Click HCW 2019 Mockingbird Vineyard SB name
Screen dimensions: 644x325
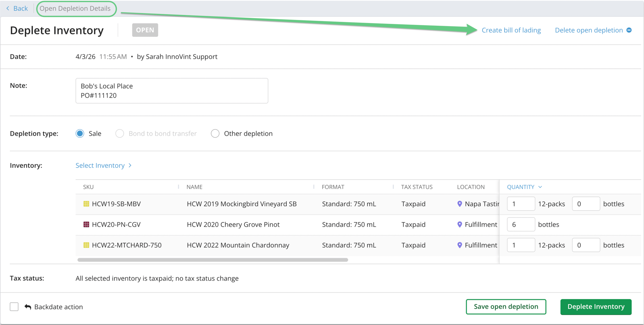[x=242, y=204]
